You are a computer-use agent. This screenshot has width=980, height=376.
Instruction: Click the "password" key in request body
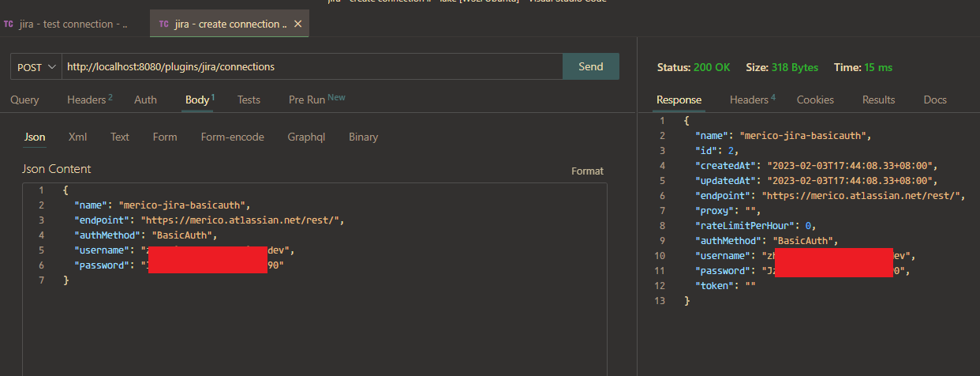[x=101, y=265]
